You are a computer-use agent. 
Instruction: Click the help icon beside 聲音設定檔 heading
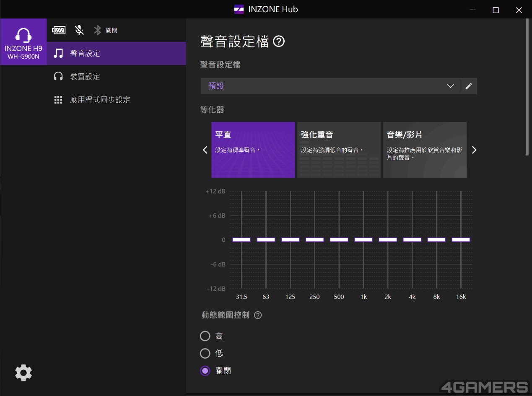click(x=279, y=41)
